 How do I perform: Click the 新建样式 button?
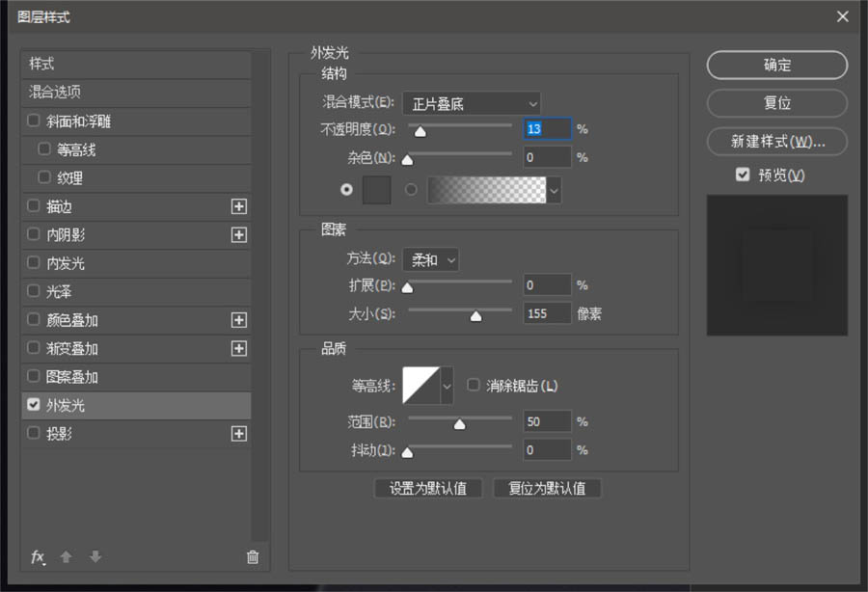(x=777, y=142)
